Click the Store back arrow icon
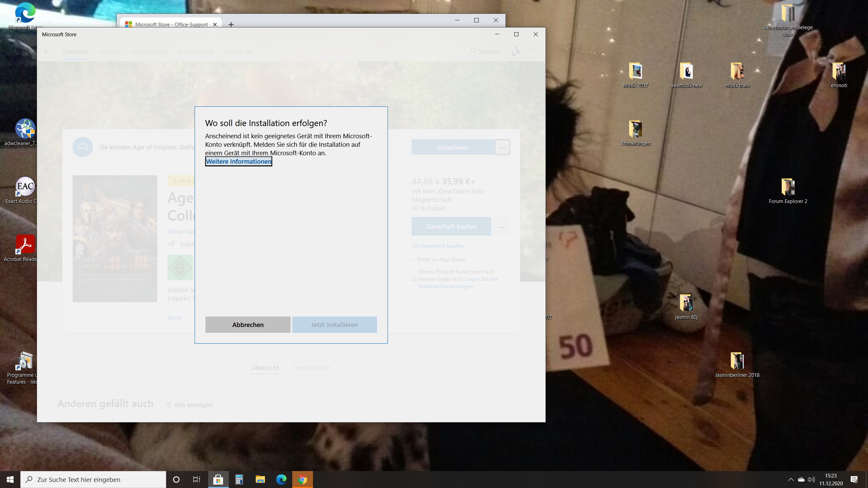This screenshot has height=488, width=868. (x=47, y=52)
